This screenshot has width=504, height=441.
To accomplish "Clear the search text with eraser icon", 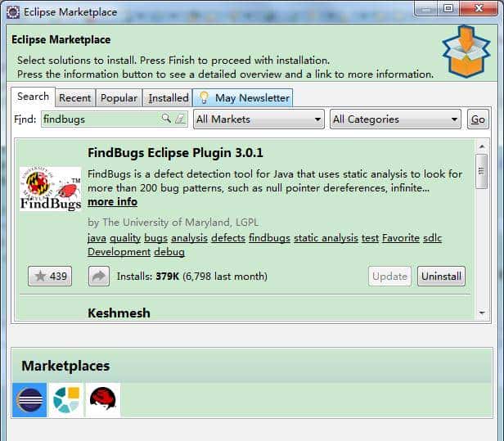I will 180,119.
